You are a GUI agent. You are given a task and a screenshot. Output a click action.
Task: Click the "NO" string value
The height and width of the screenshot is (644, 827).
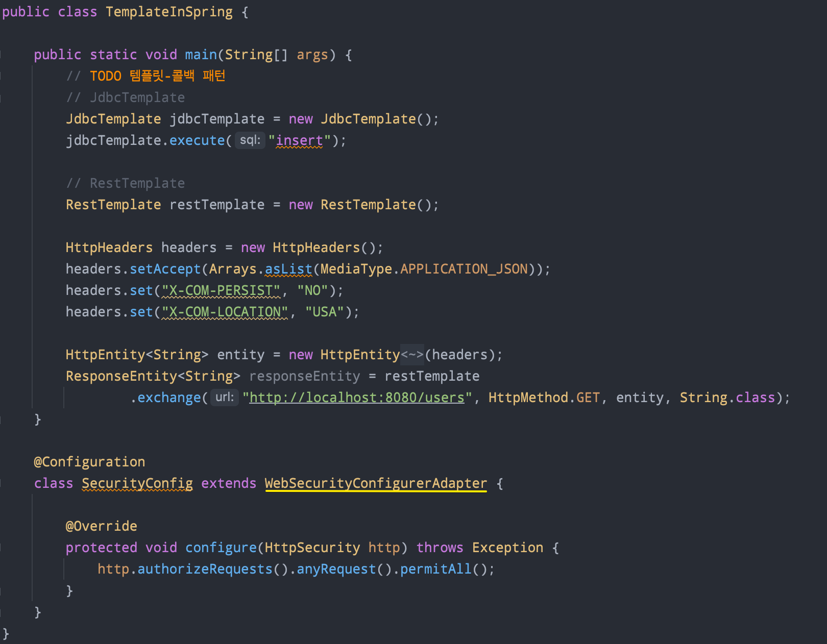click(312, 290)
